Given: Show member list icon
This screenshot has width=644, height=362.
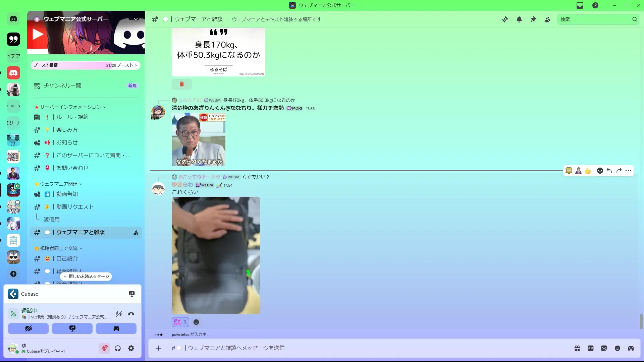Looking at the screenshot, I should (x=547, y=19).
